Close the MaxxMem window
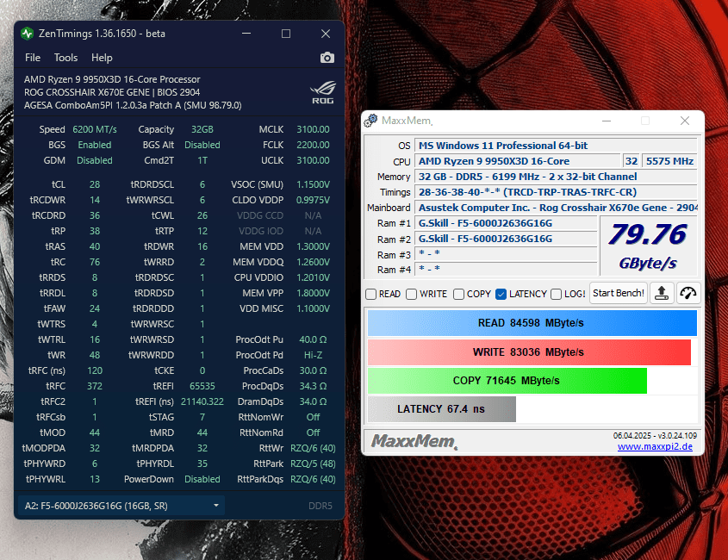This screenshot has width=728, height=560. (684, 121)
